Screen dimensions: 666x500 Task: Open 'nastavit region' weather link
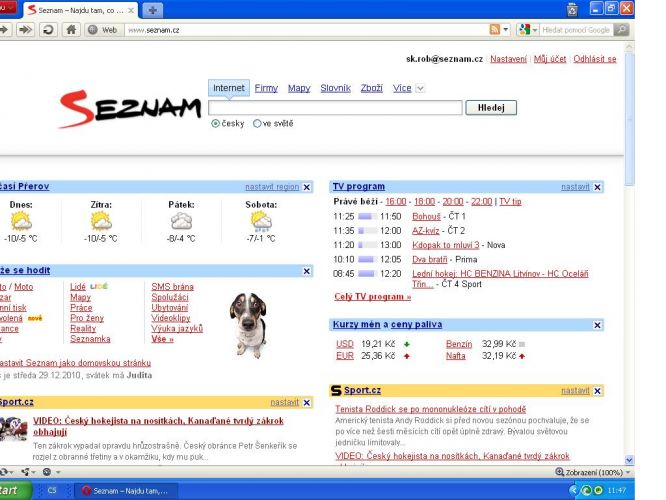[x=272, y=187]
